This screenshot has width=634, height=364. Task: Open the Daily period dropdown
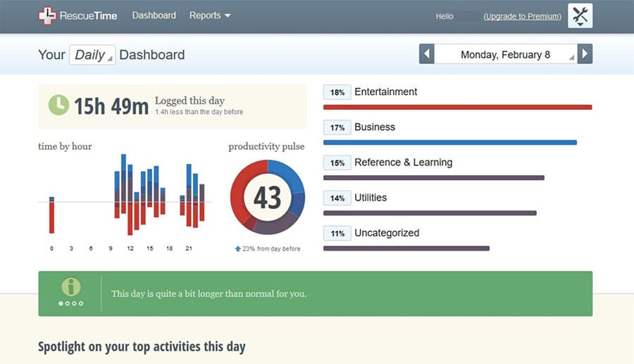pyautogui.click(x=92, y=54)
